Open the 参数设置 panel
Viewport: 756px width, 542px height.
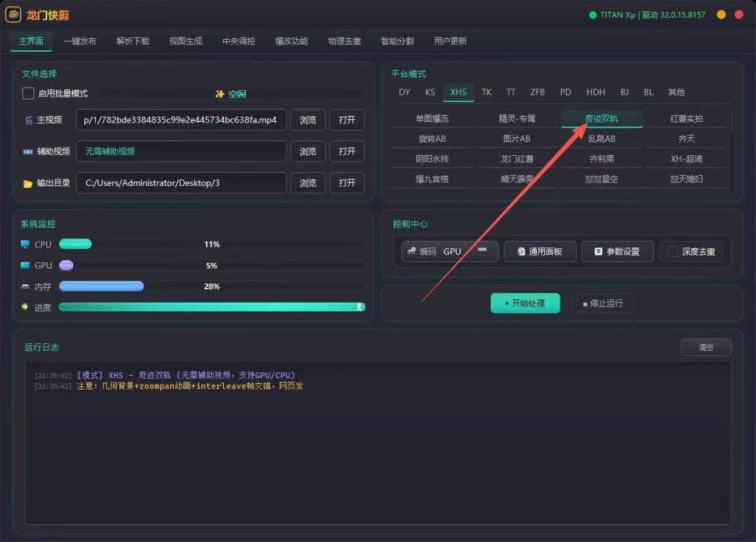[617, 251]
